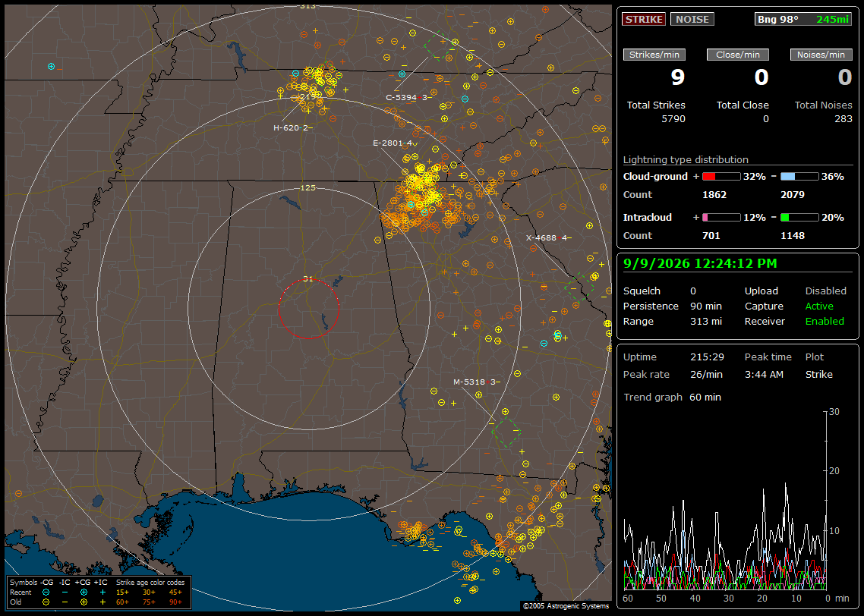Screen dimensions: 864x616
Task: Click the red range circle center
Action: tap(308, 309)
